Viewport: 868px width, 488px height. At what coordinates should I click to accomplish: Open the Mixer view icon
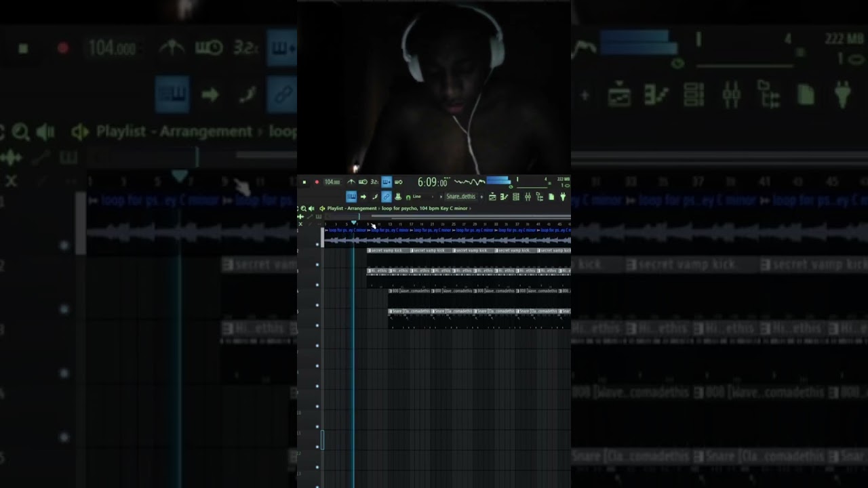tap(528, 197)
